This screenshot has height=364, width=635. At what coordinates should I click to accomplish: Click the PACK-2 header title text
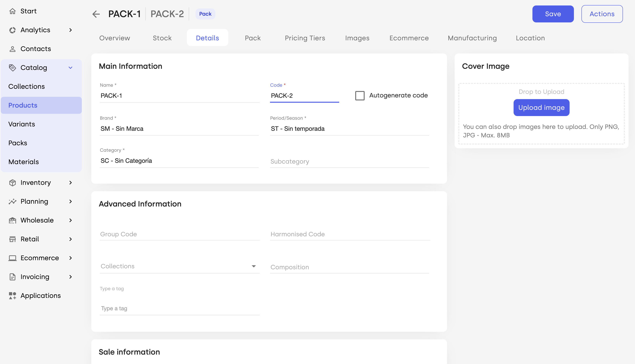(x=167, y=14)
